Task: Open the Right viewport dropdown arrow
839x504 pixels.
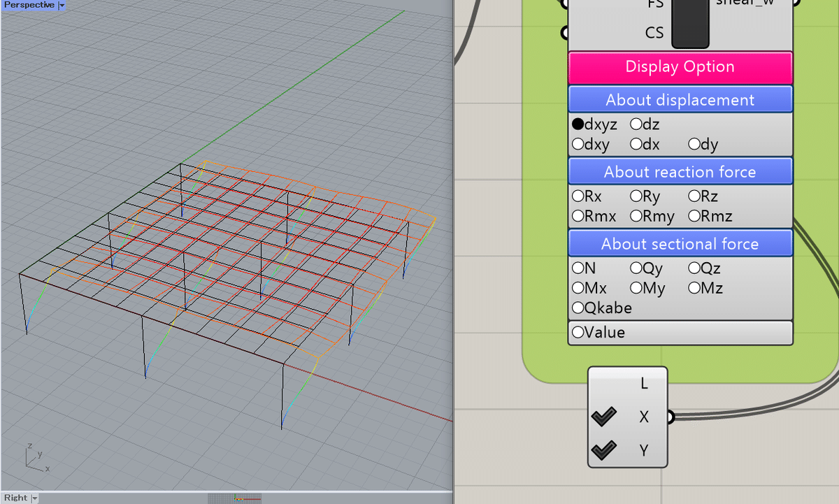Action: [35, 498]
